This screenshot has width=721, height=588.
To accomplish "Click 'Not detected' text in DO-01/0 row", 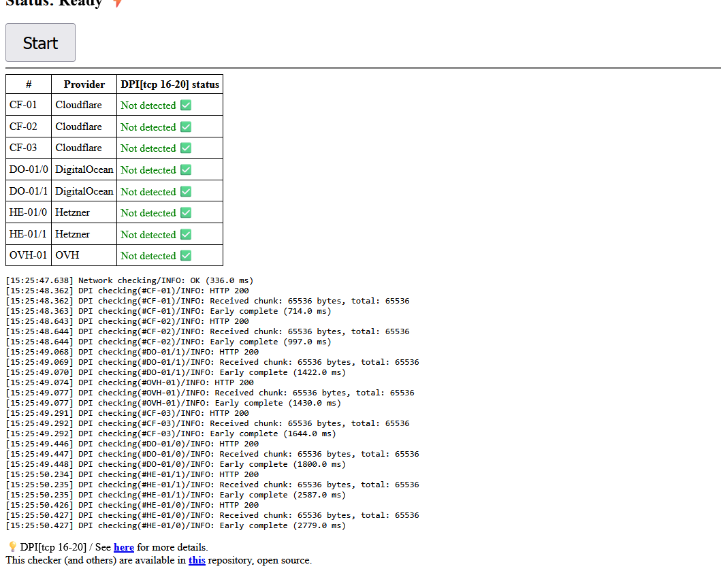I will tap(148, 170).
